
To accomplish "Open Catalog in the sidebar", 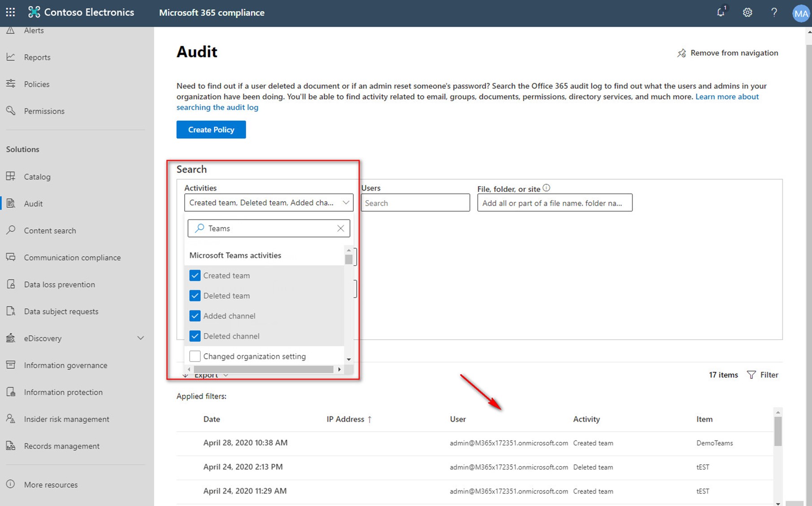I will coord(37,177).
